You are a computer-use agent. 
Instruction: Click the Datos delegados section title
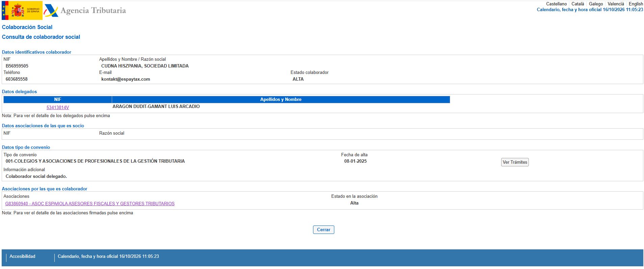pos(19,92)
